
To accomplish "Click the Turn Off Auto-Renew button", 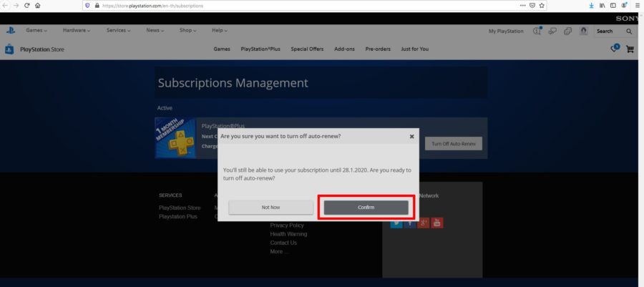I will pos(454,144).
